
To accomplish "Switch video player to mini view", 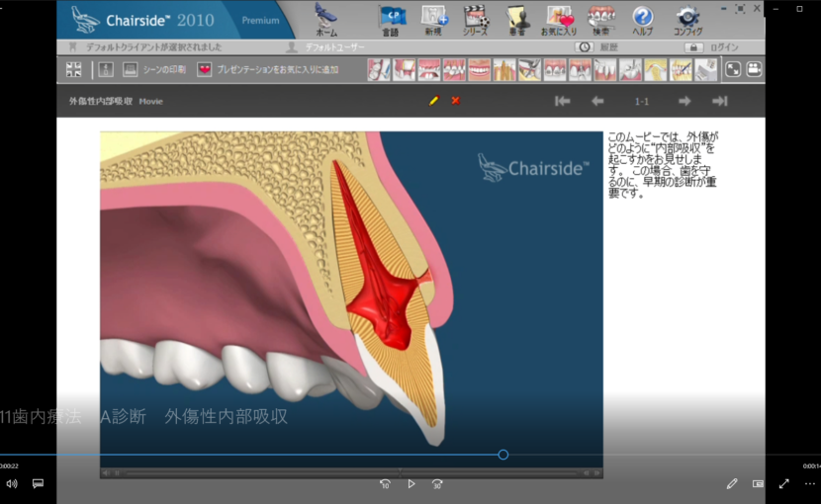I will pos(758,484).
